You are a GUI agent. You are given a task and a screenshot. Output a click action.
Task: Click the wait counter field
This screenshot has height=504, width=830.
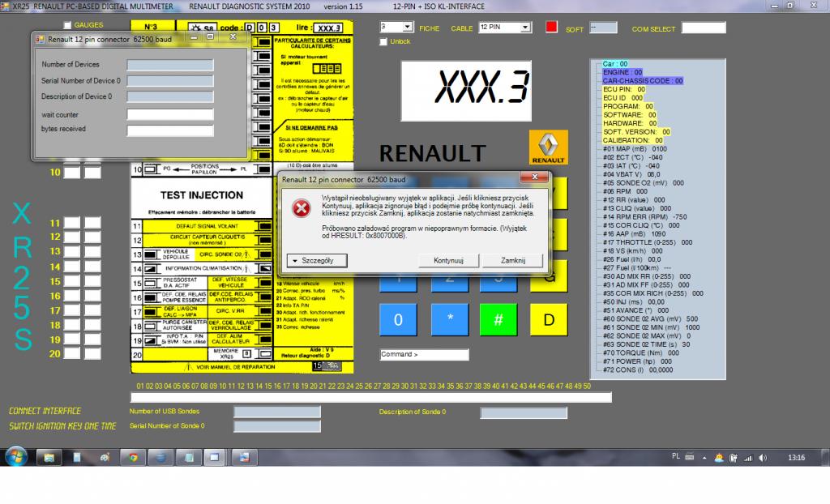170,114
